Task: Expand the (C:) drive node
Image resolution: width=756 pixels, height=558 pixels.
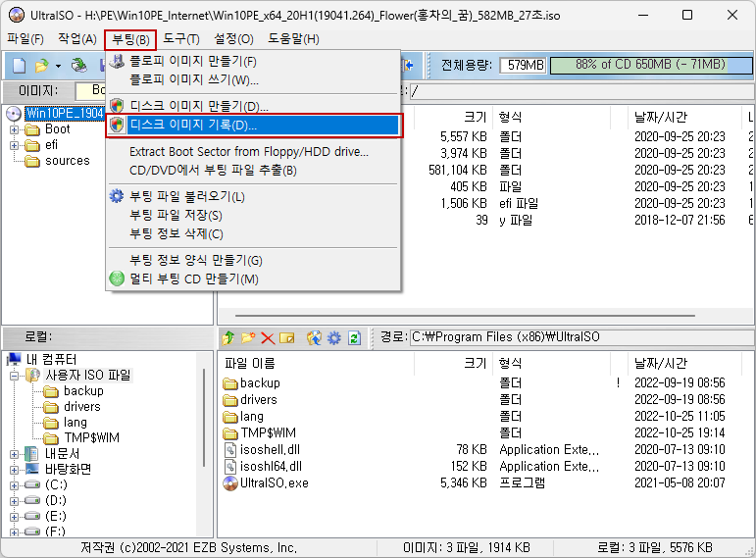Action: [x=14, y=485]
